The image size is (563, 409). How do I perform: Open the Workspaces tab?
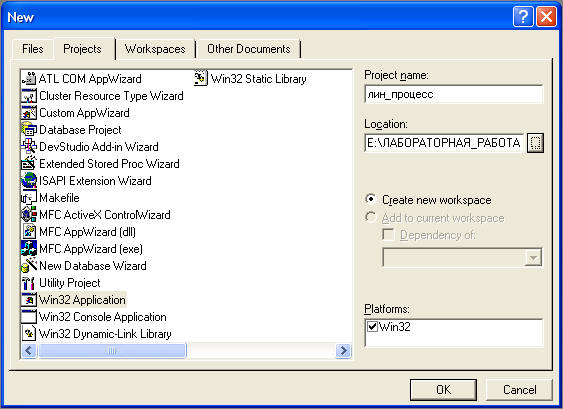[x=155, y=49]
